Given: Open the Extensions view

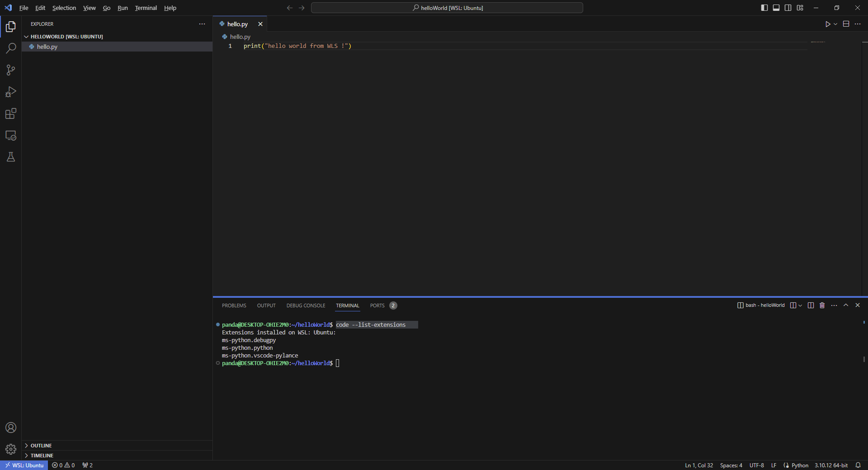Looking at the screenshot, I should pyautogui.click(x=11, y=113).
